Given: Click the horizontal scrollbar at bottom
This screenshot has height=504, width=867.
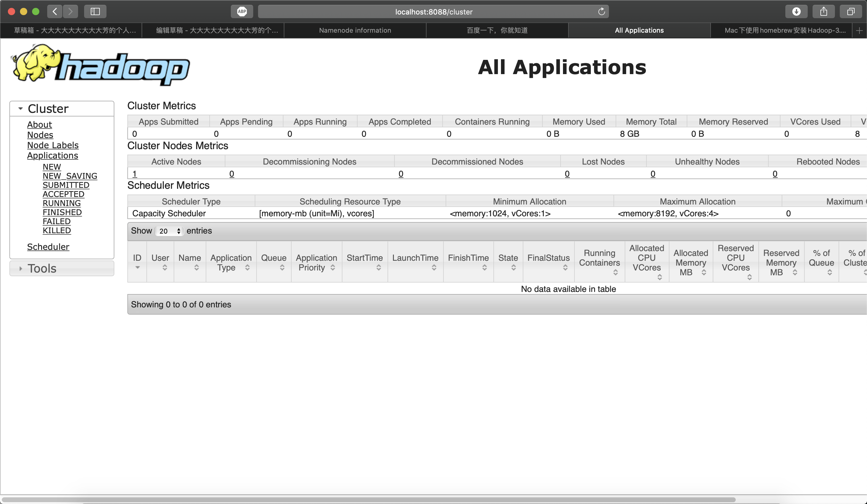Looking at the screenshot, I should coord(368,499).
